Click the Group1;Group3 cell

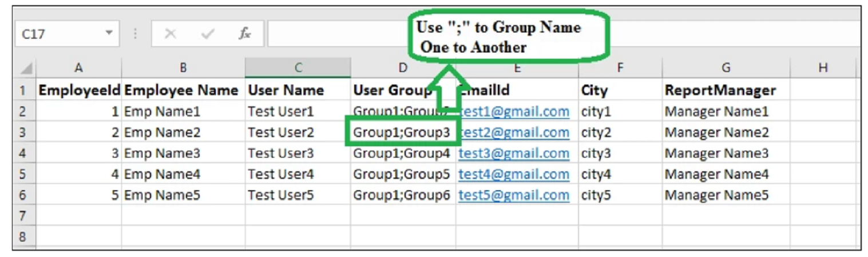[403, 132]
